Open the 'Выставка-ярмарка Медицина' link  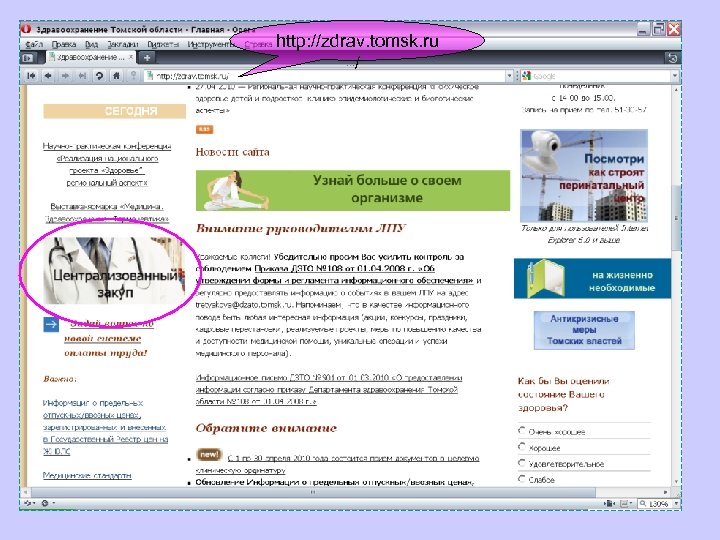pyautogui.click(x=107, y=213)
